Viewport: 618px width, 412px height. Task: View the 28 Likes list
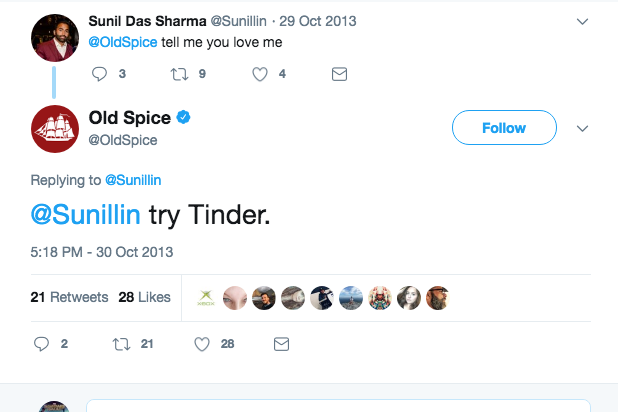(x=144, y=297)
